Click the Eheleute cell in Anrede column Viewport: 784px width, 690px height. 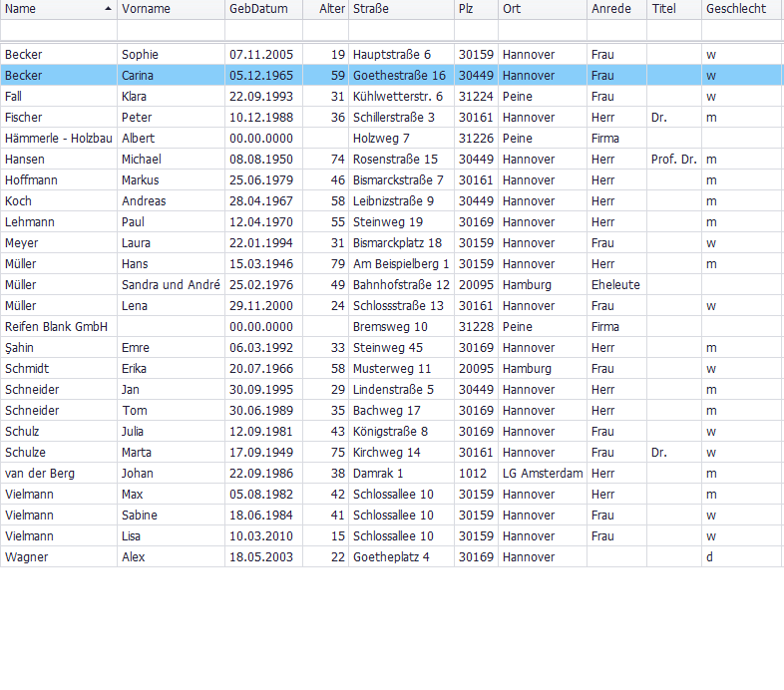[615, 285]
